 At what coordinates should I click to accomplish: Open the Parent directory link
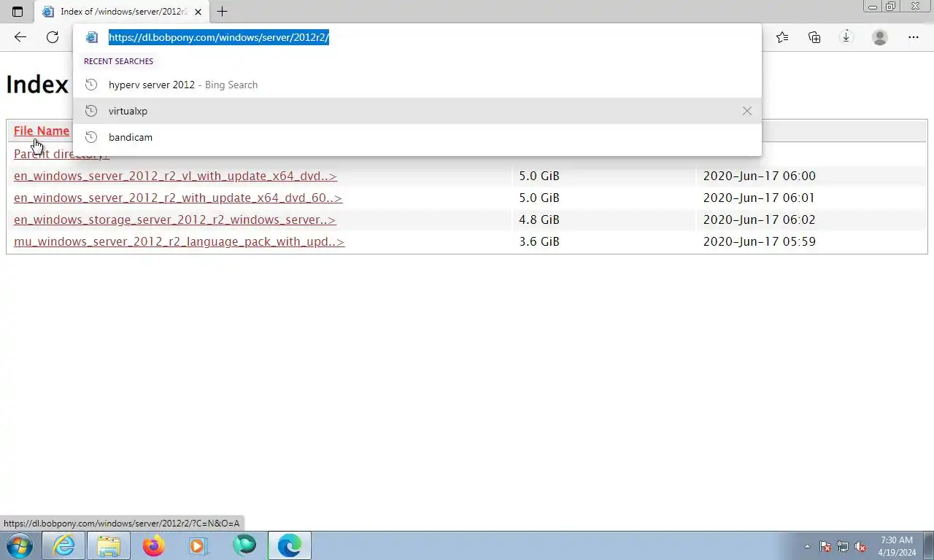[61, 154]
